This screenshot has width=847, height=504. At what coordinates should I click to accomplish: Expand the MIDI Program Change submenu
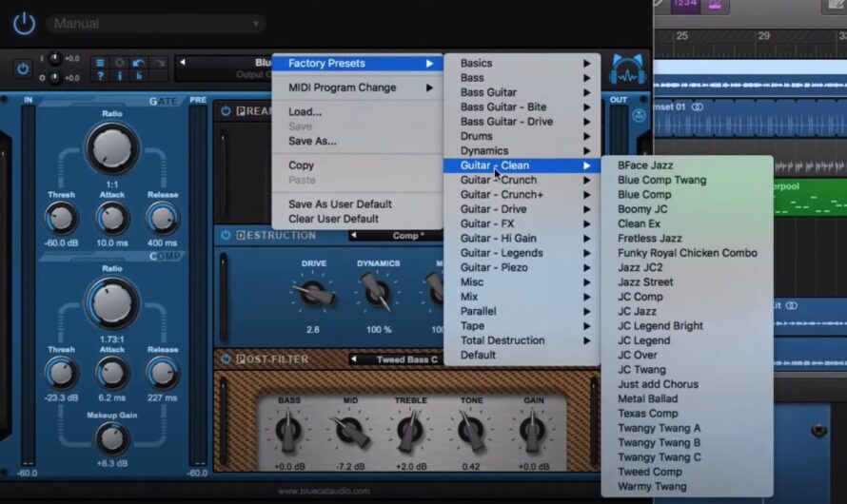click(x=358, y=87)
